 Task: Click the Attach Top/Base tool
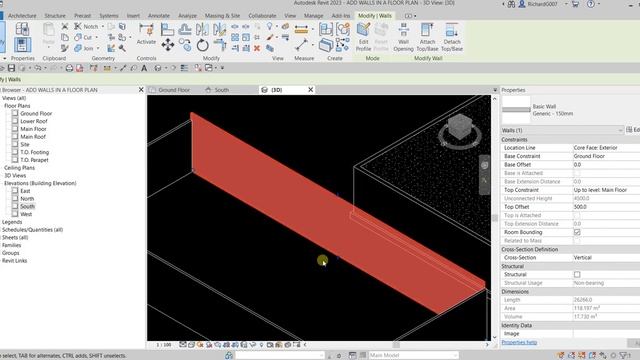coord(427,37)
